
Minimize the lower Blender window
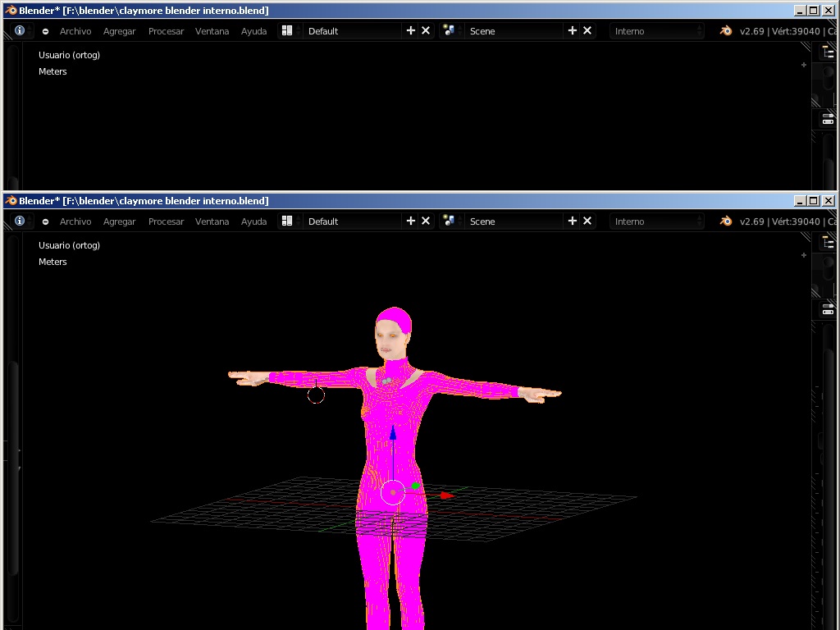click(x=800, y=200)
